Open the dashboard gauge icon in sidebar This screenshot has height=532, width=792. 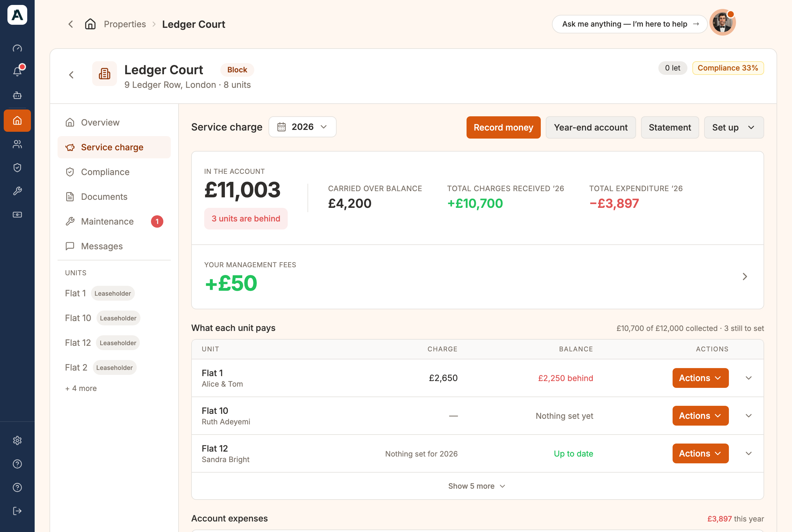17,49
